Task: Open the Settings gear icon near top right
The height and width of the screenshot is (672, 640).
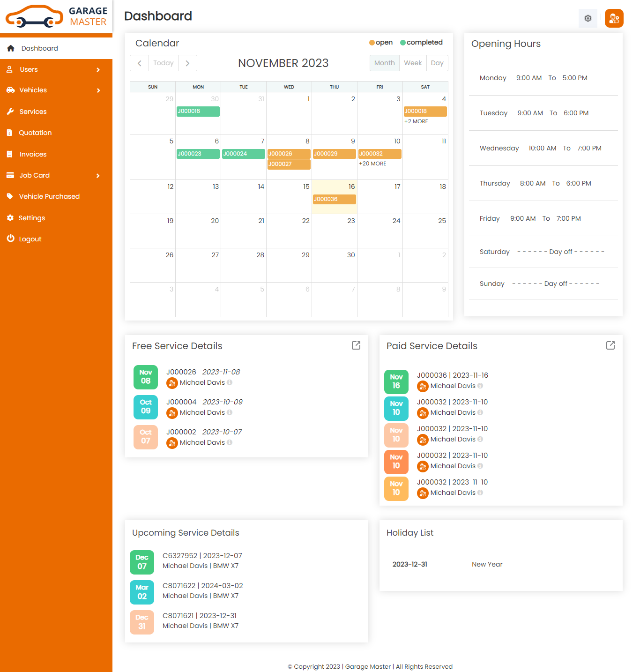Action: (588, 18)
